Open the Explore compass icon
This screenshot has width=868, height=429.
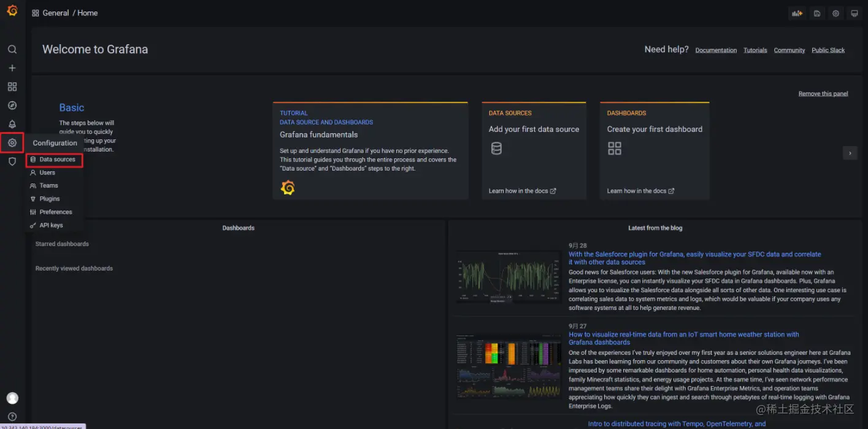12,106
